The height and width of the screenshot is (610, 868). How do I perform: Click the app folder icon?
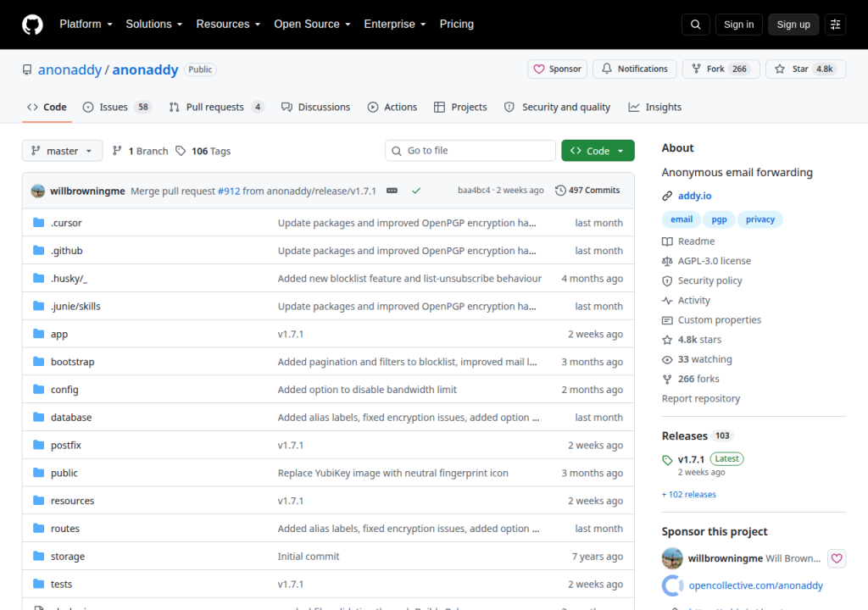point(38,334)
